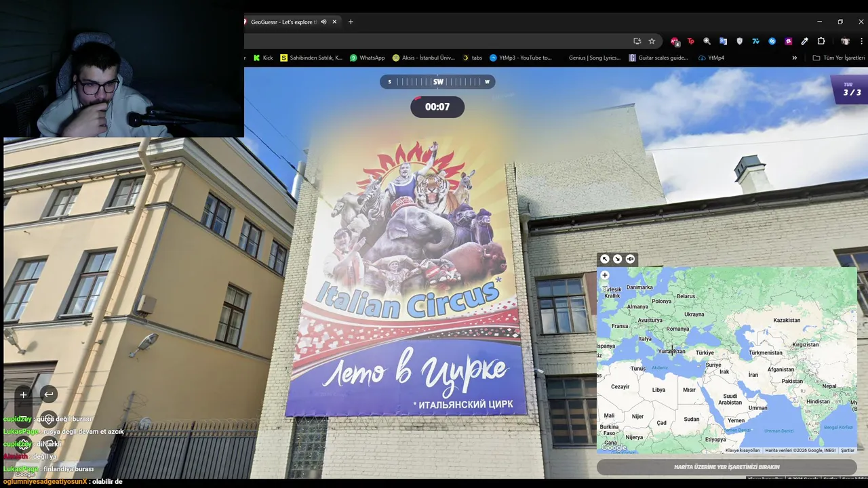
Task: Open the 'YtMp3 - YouTube to...' bookmark
Action: (521, 58)
